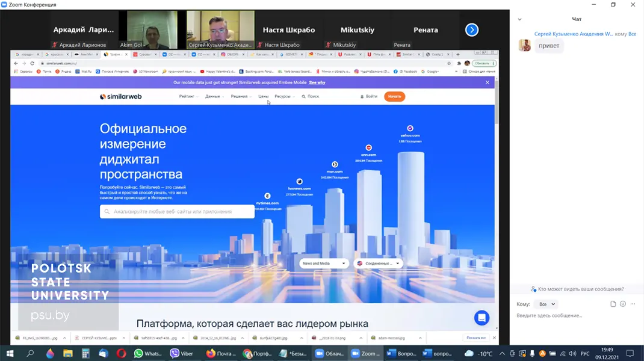Show hidden system tray icons
This screenshot has height=361, width=644.
pos(502,353)
